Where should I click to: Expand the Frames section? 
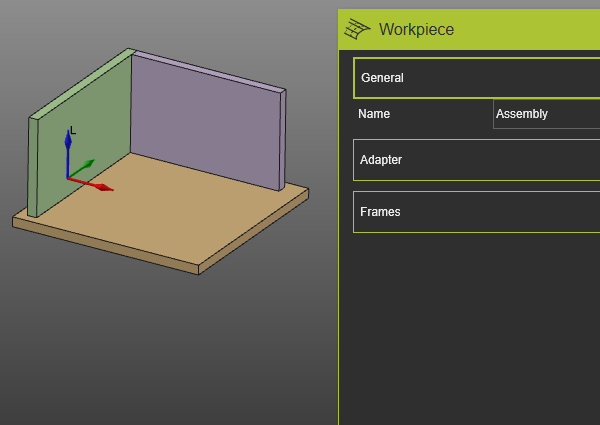[476, 212]
